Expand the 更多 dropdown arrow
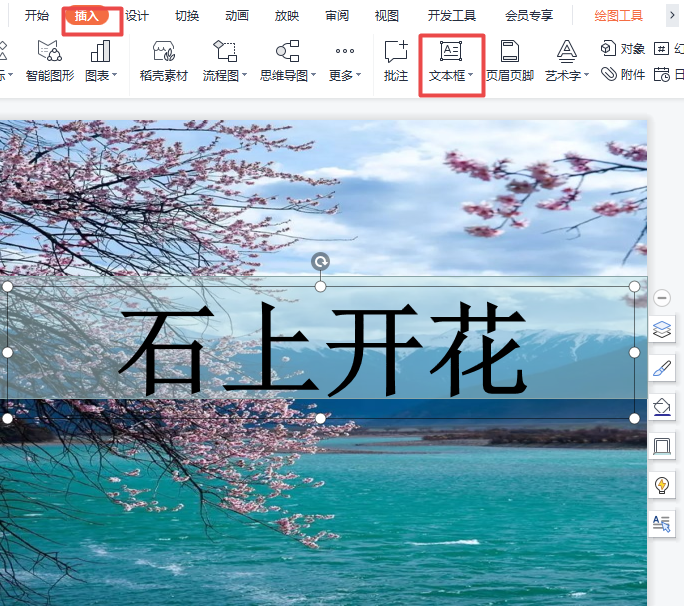The width and height of the screenshot is (684, 606). 358,75
